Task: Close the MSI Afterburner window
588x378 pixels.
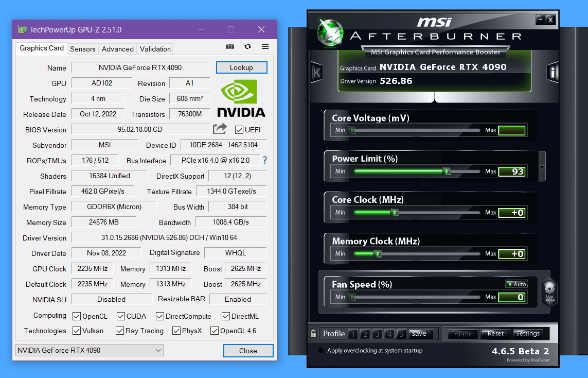Action: 550,20
